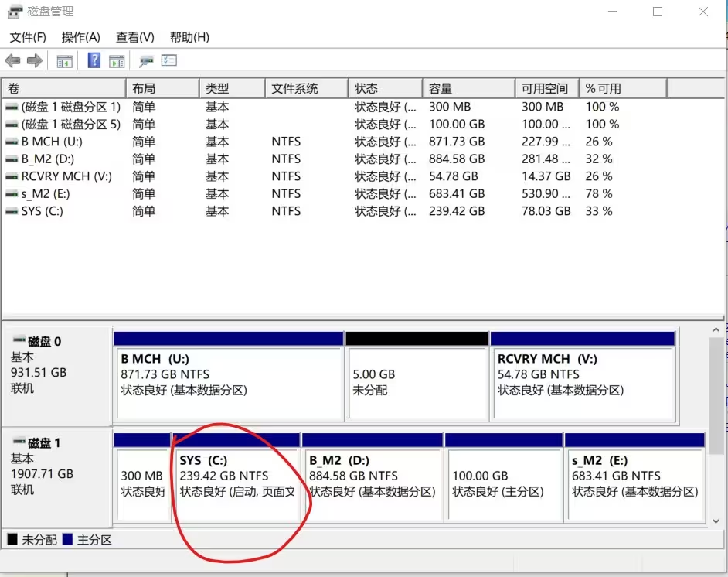Toggle the action pane visibility icon
The width and height of the screenshot is (728, 577).
click(117, 60)
